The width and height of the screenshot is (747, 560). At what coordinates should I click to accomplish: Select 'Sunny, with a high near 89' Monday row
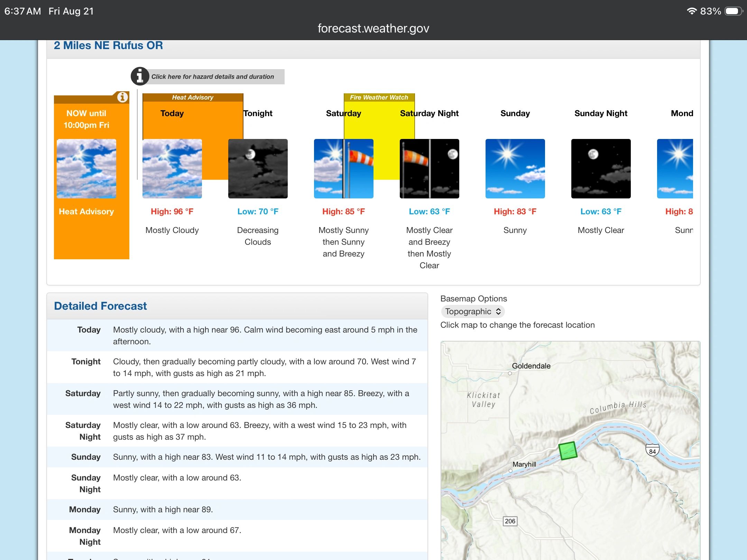(237, 510)
